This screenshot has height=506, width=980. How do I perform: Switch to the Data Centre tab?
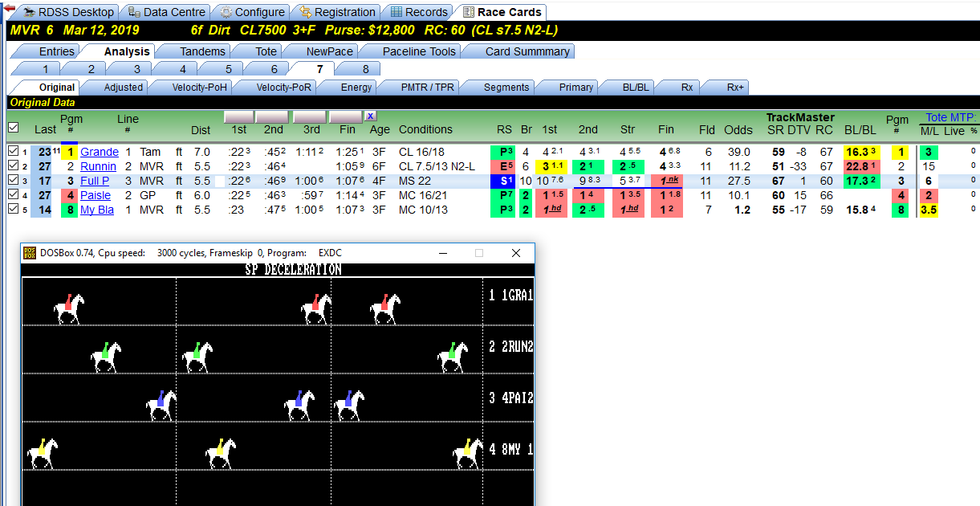click(x=167, y=12)
